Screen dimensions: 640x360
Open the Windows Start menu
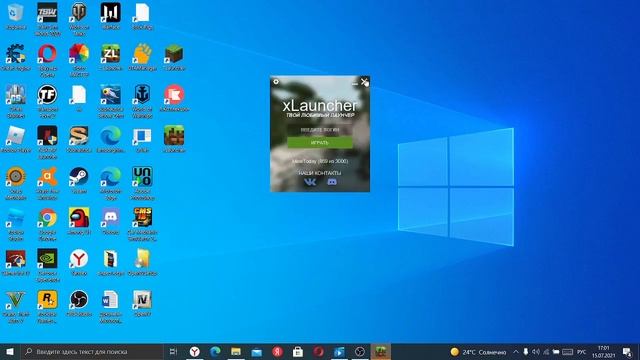click(10, 351)
